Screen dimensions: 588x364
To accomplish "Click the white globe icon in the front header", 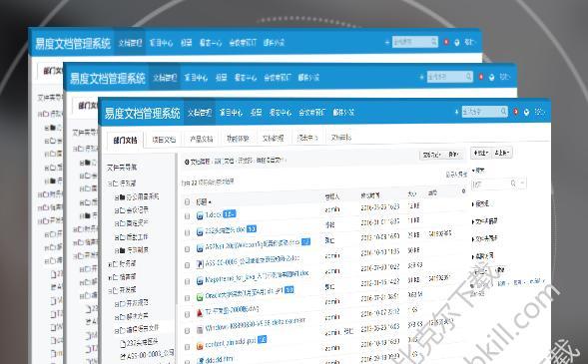I will tap(526, 112).
